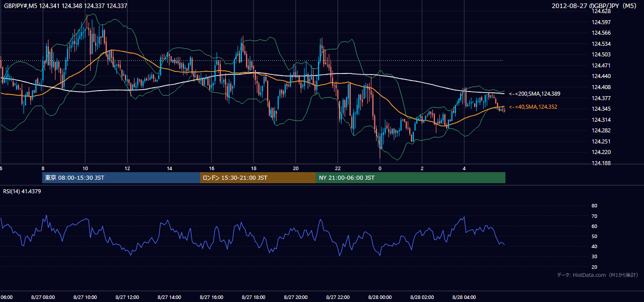Click RSI scale value 60
The width and height of the screenshot is (644, 302).
point(594,226)
